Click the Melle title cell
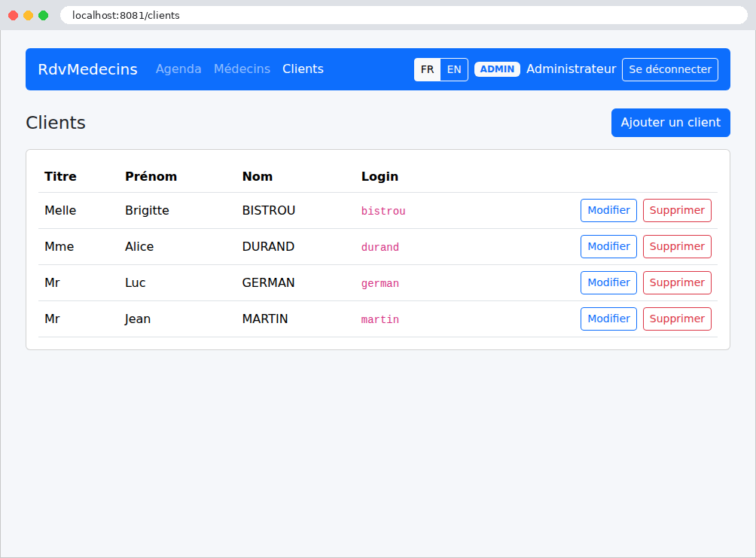Viewport: 756px width, 558px height. pyautogui.click(x=60, y=210)
